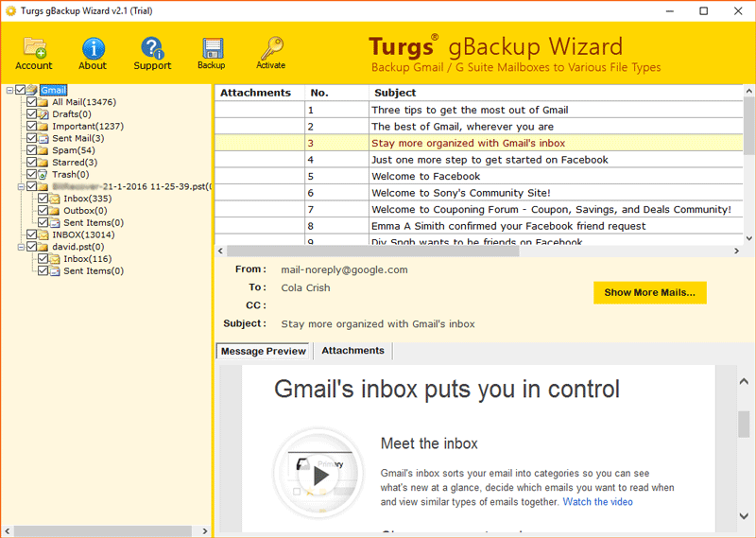Image resolution: width=756 pixels, height=538 pixels.
Task: Click the Backup floppy disk icon
Action: point(212,48)
